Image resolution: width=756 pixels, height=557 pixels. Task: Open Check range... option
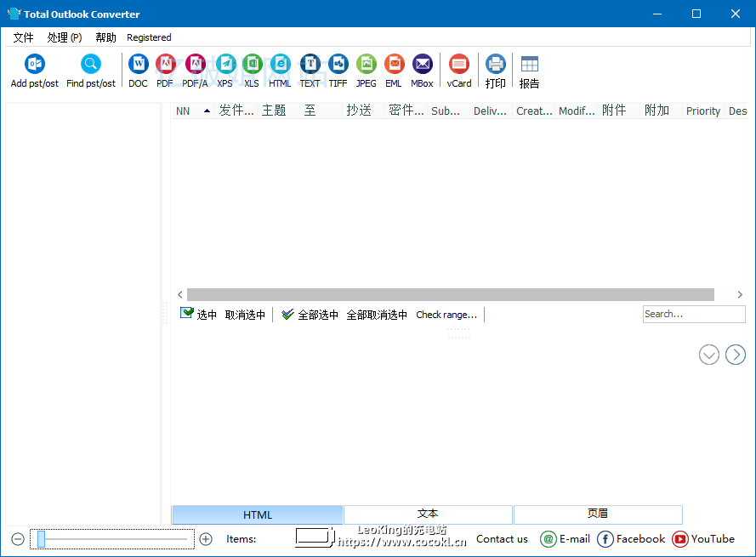click(x=446, y=315)
